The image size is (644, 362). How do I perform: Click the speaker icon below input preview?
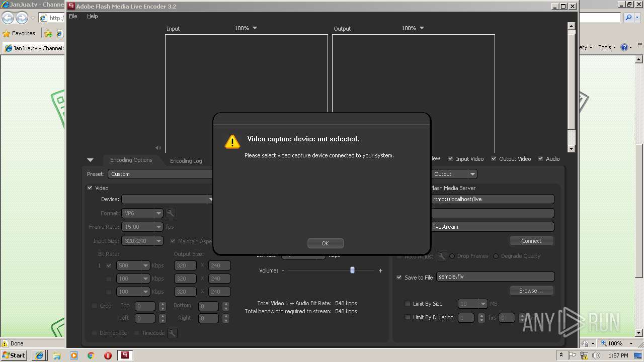click(x=158, y=148)
